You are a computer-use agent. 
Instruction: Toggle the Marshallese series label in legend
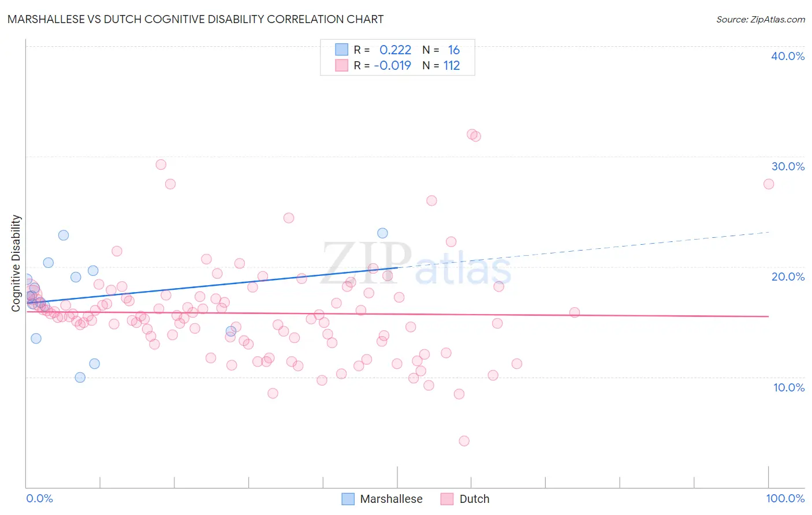(x=391, y=499)
